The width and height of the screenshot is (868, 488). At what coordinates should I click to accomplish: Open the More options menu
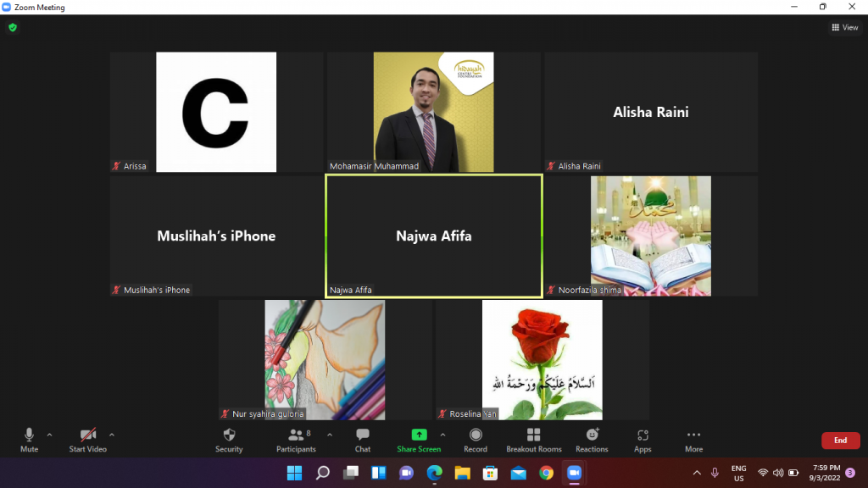tap(693, 435)
